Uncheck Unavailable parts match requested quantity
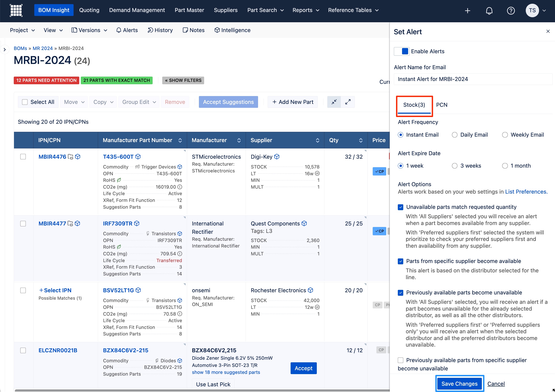The image size is (555, 392). (x=400, y=207)
